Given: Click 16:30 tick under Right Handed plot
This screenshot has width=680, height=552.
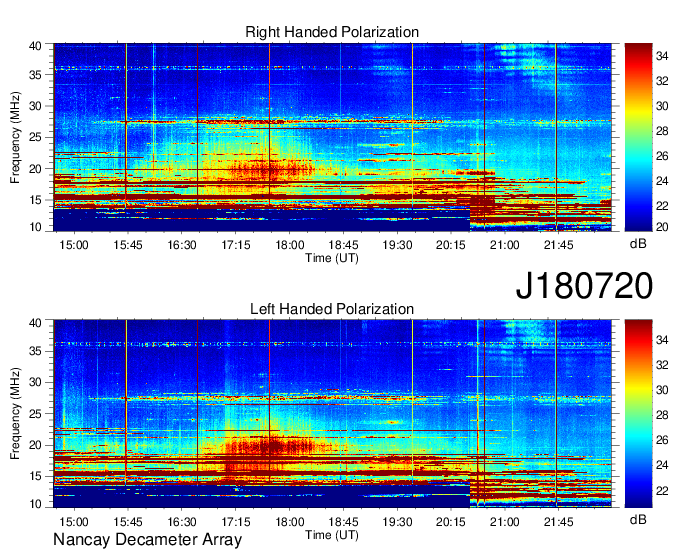Looking at the screenshot, I should [182, 245].
